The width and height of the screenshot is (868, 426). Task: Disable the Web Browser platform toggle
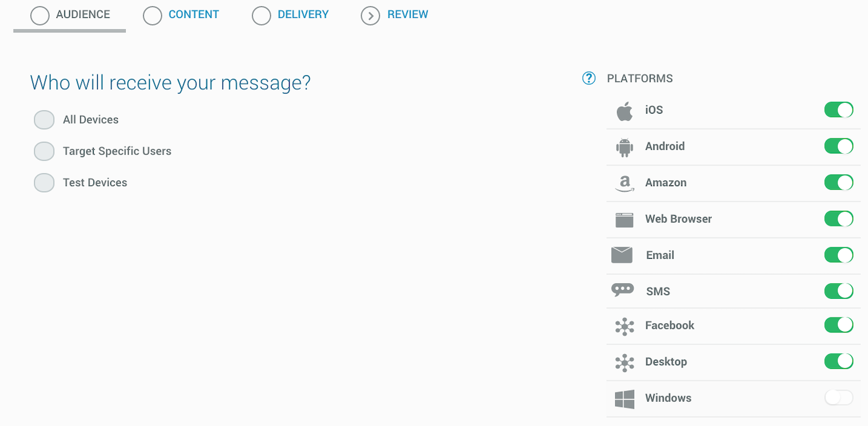coord(839,219)
